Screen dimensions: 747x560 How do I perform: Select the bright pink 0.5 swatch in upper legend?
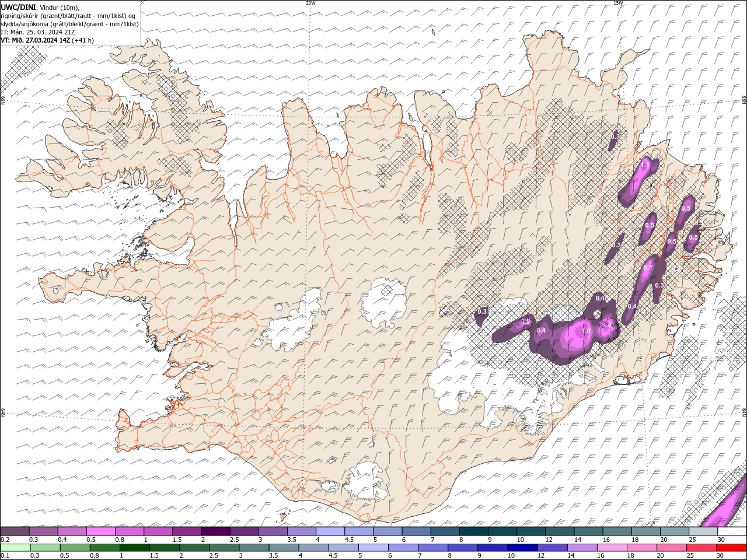101,531
